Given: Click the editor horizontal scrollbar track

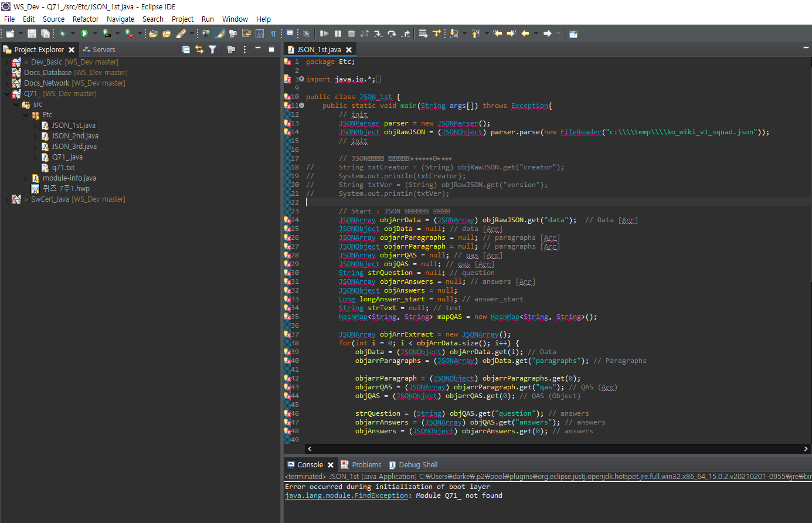Looking at the screenshot, I should (557, 449).
